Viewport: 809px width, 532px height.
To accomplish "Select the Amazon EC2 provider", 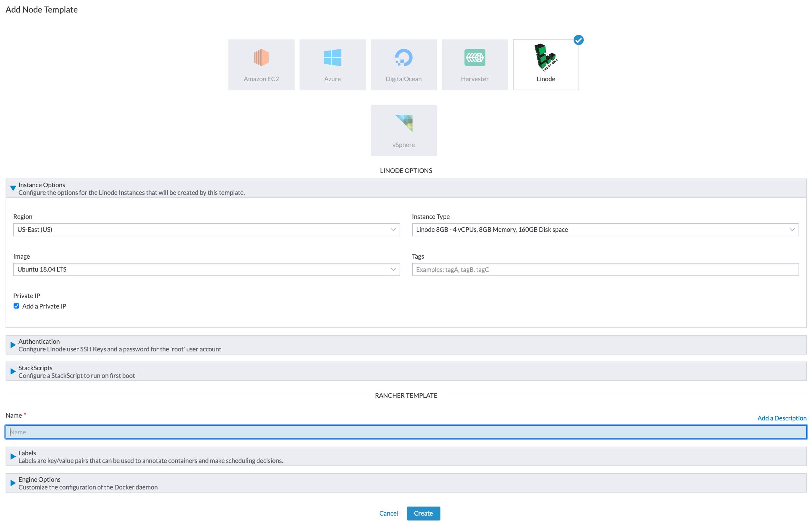I will tap(261, 64).
